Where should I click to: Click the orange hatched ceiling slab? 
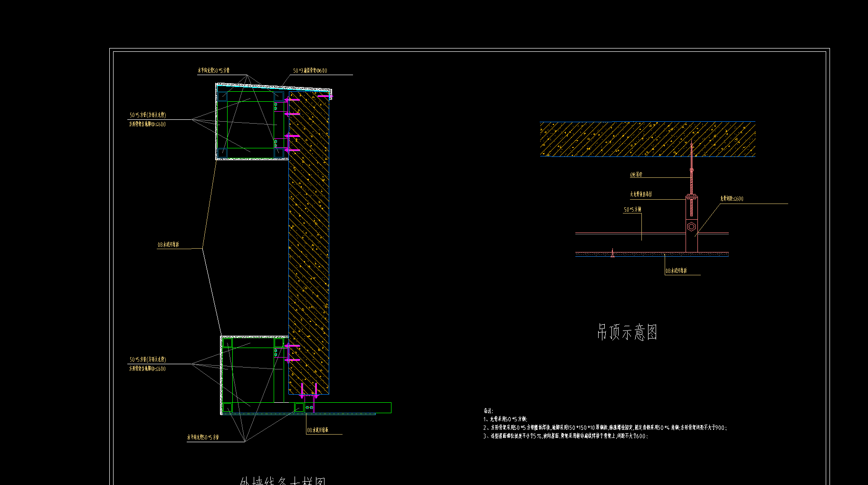pyautogui.click(x=648, y=139)
